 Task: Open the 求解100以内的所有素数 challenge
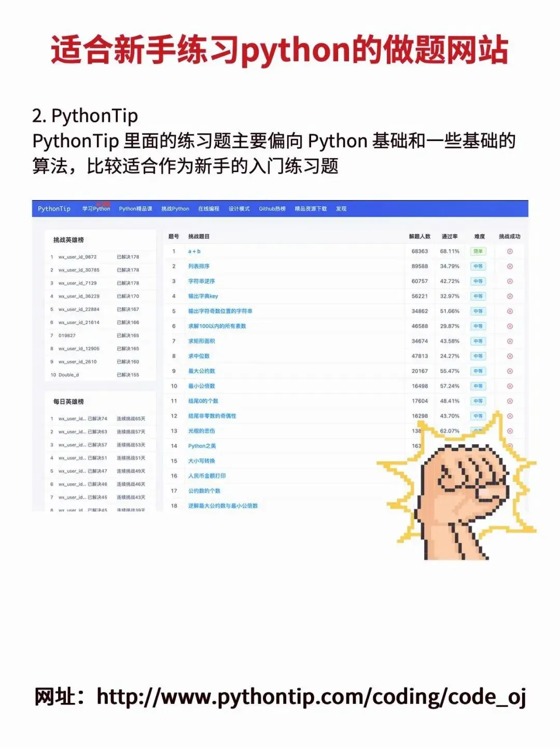click(x=217, y=327)
